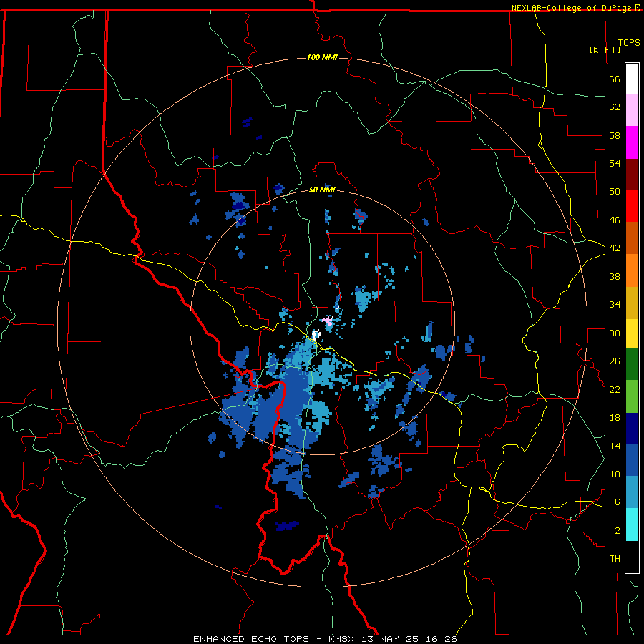Click the magenta legend swatch between 54 and 58

click(x=632, y=142)
